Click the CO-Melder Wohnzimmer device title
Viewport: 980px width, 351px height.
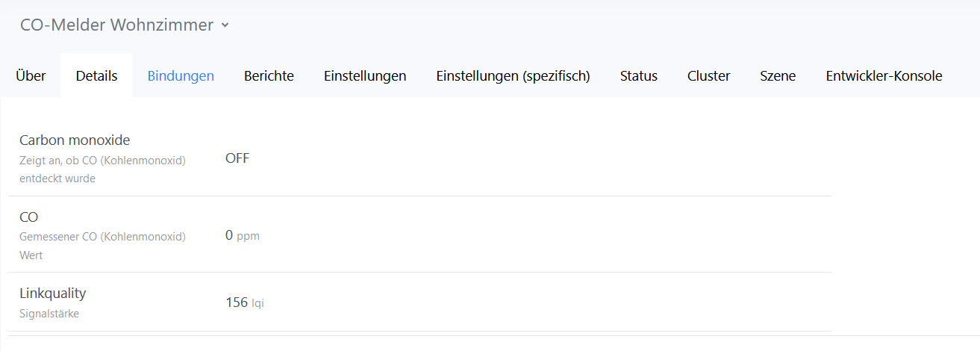tap(116, 25)
